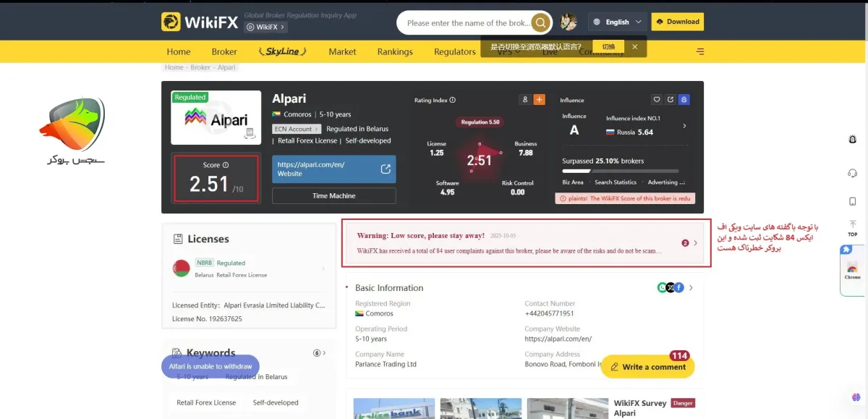This screenshot has height=419, width=868.
Task: Click the ECN Account tag arrow
Action: click(316, 129)
